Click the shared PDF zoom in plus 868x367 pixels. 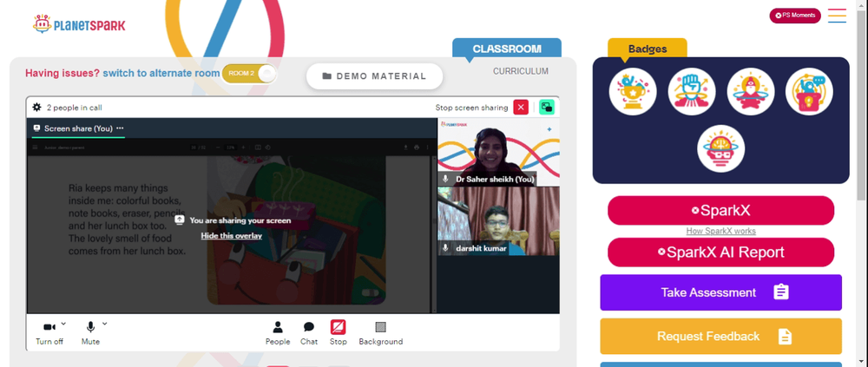[244, 147]
